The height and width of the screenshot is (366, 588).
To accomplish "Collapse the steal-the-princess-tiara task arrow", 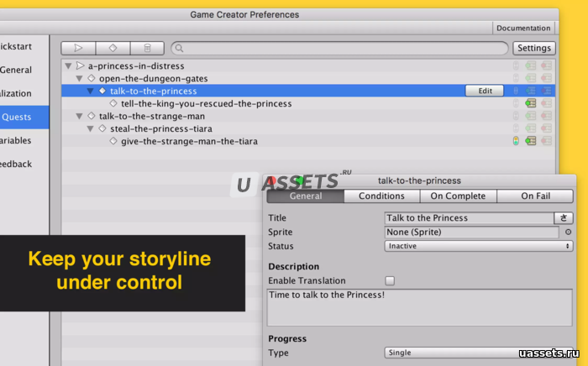I will tap(91, 128).
